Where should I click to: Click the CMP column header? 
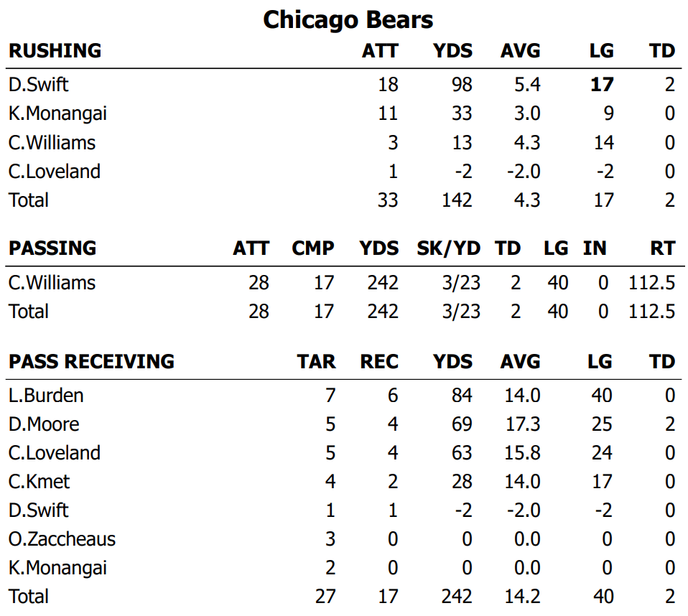pos(312,248)
